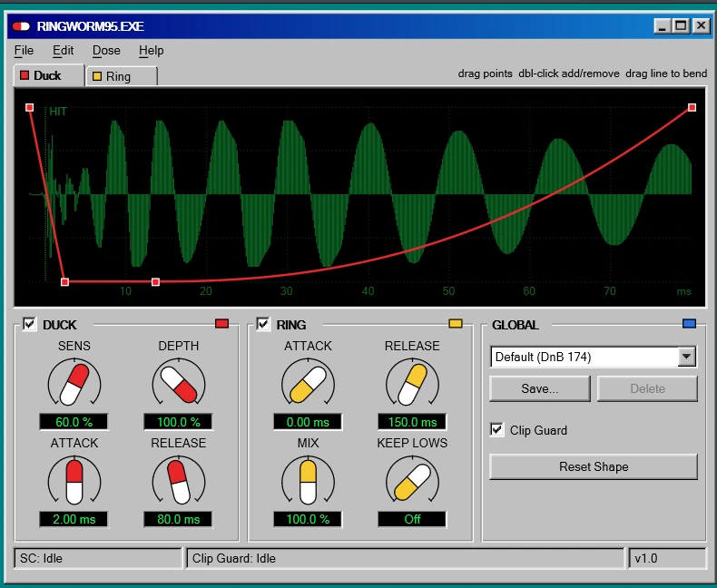Click the yellow RING color swatch
This screenshot has height=588, width=717.
click(x=456, y=324)
